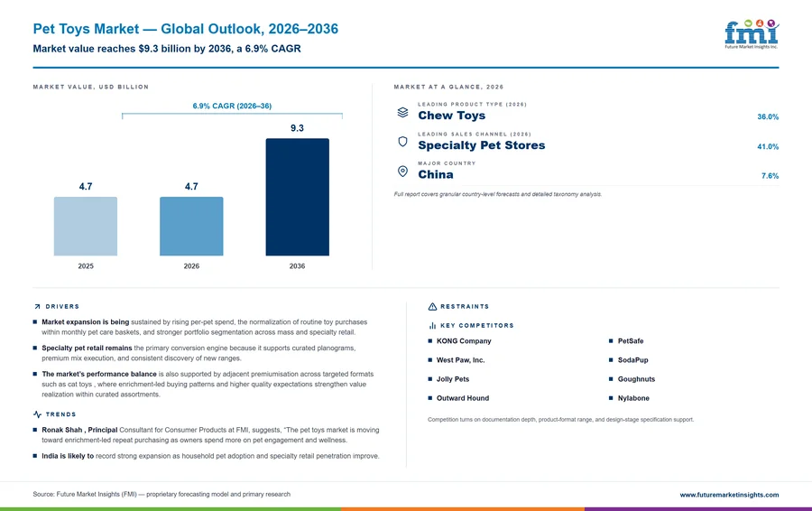Click the 'Chew Toys' text
Screen dimensions: 812x511
[452, 116]
